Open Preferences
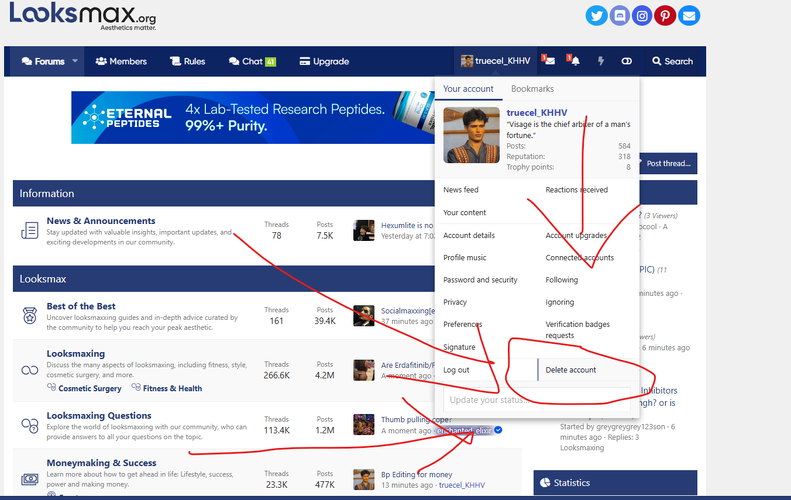Viewport: 791px width, 500px height. coord(463,324)
